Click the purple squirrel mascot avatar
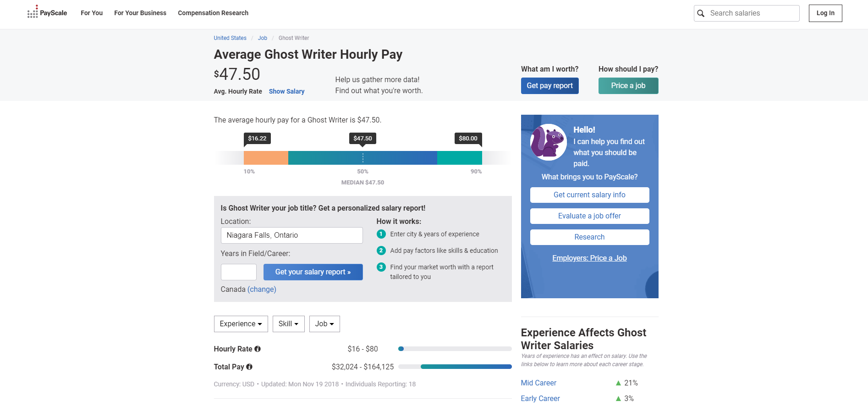This screenshot has width=868, height=407. coord(549,142)
